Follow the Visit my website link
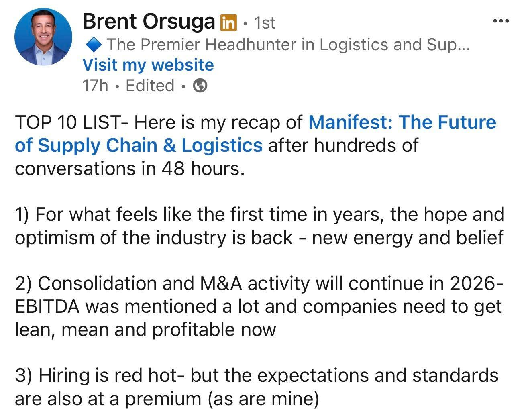Screen dimensions: 530x420 click(x=148, y=65)
